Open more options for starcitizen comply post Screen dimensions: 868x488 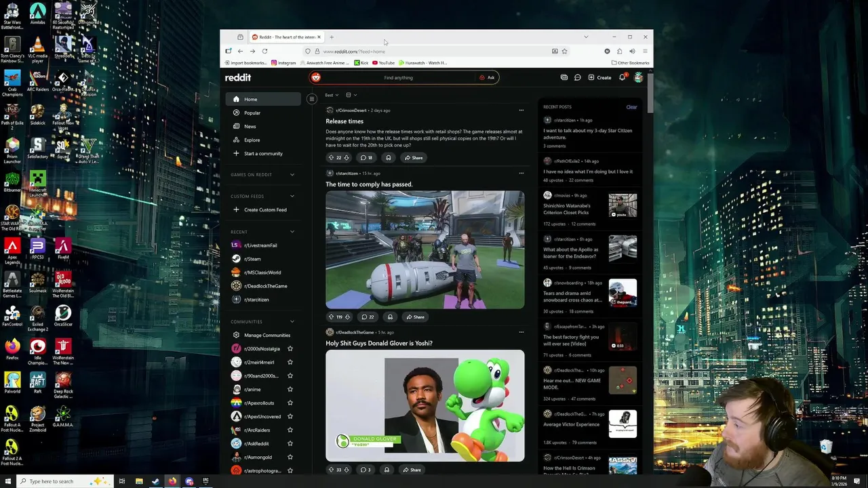(521, 173)
